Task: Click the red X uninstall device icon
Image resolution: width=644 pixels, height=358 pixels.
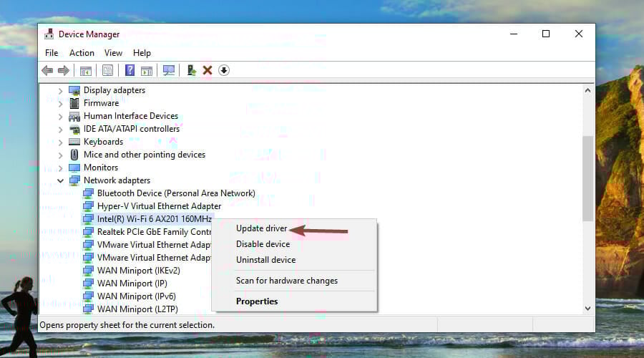Action: (208, 70)
